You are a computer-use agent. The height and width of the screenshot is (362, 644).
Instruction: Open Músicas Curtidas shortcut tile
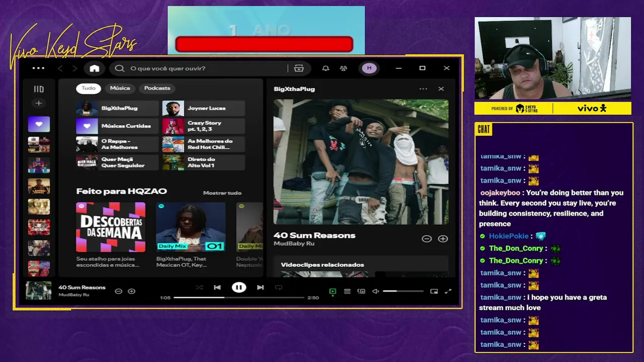[x=117, y=126]
